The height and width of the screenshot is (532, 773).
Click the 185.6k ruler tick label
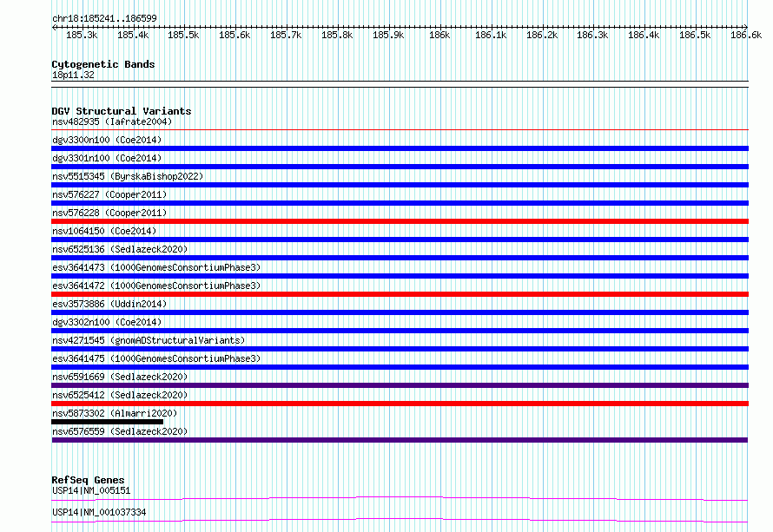coord(235,35)
